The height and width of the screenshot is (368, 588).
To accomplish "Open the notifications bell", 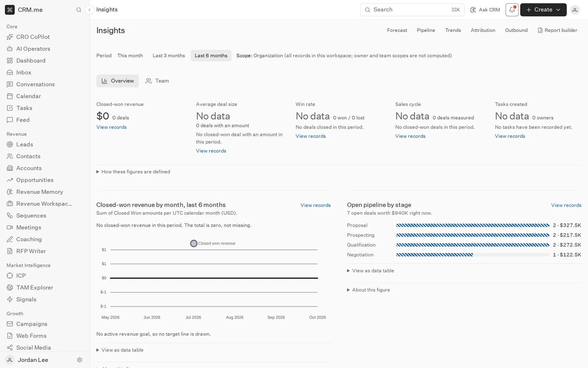I will tap(512, 10).
